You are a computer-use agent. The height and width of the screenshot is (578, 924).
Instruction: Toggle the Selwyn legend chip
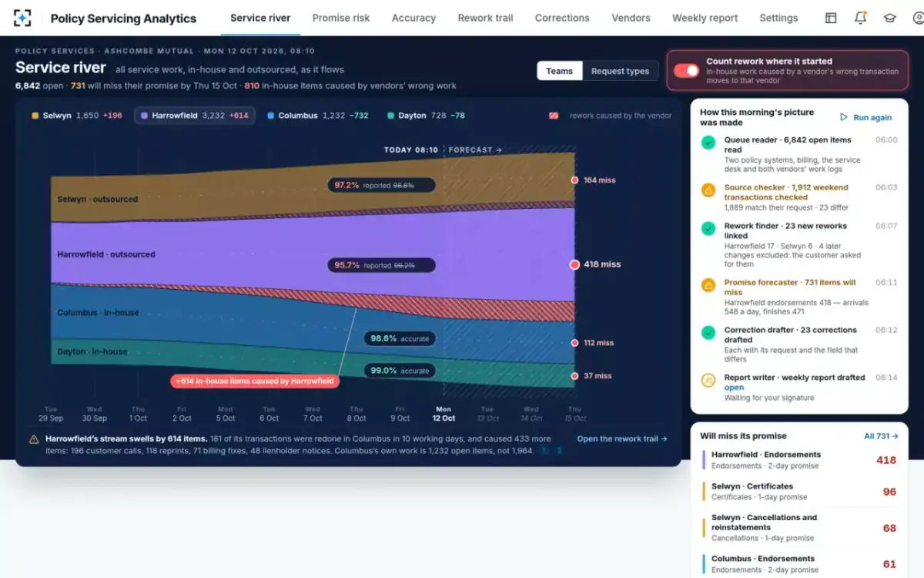(x=77, y=116)
